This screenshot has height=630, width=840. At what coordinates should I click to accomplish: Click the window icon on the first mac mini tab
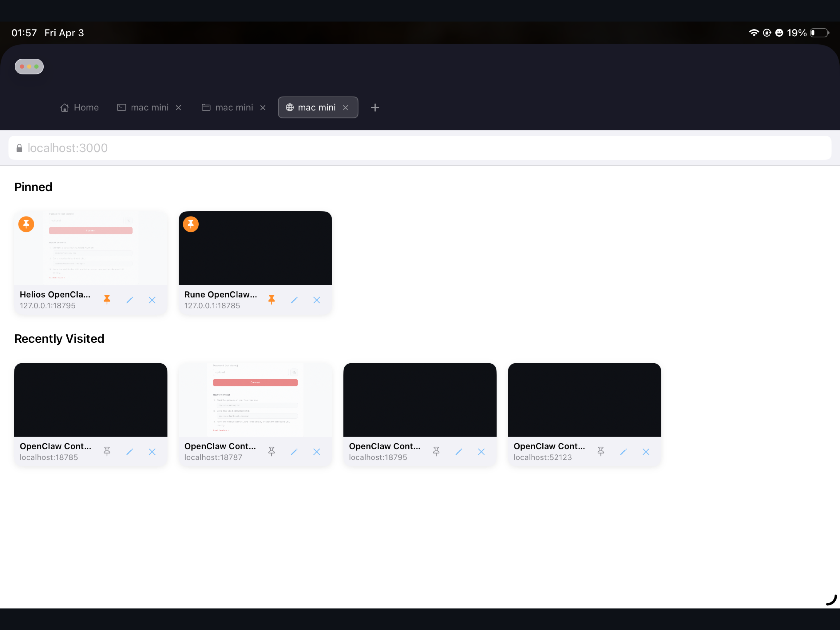121,108
